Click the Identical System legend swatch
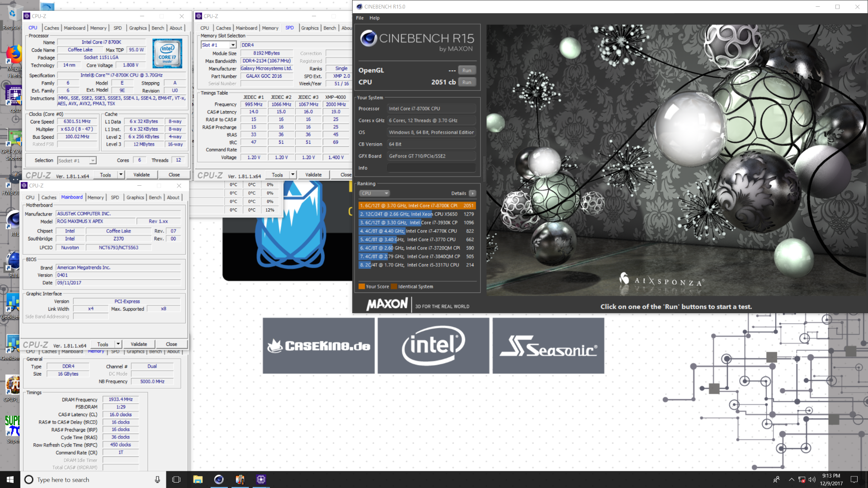The image size is (868, 488). pyautogui.click(x=394, y=286)
